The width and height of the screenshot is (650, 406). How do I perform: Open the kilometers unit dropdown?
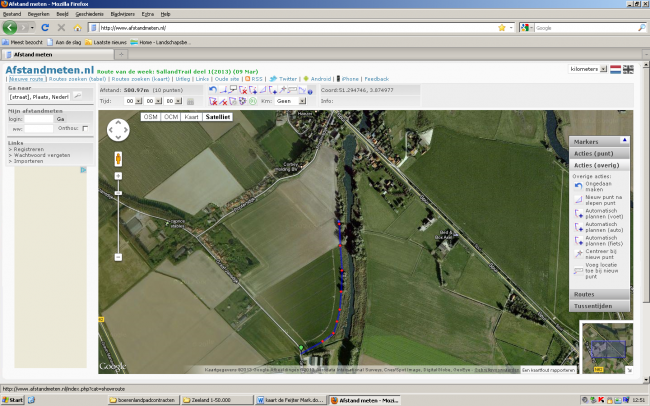pyautogui.click(x=603, y=69)
